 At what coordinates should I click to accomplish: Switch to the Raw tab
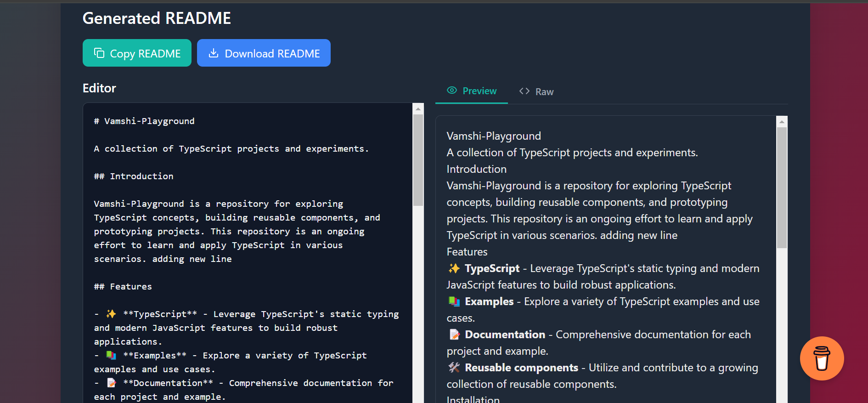point(536,91)
